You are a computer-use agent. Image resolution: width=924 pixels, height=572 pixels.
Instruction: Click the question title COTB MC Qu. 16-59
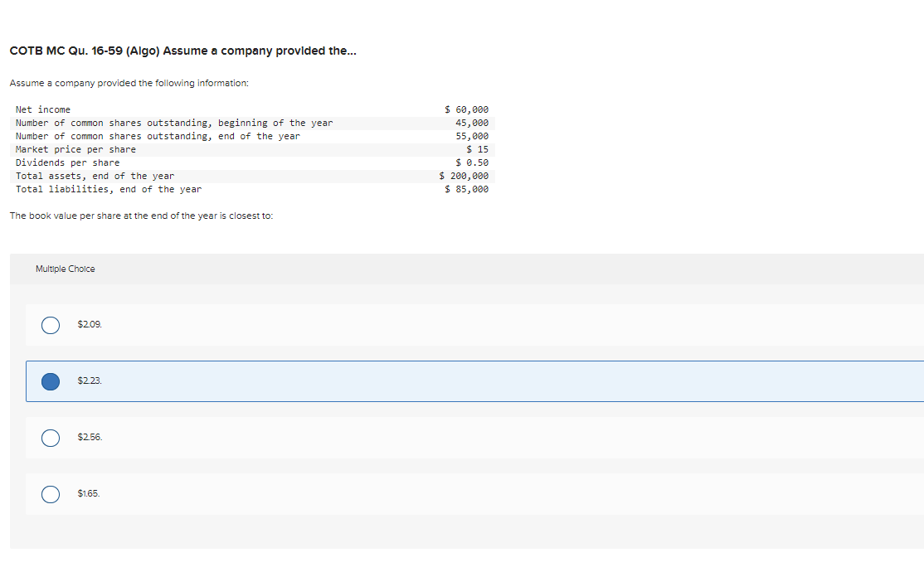(x=182, y=51)
